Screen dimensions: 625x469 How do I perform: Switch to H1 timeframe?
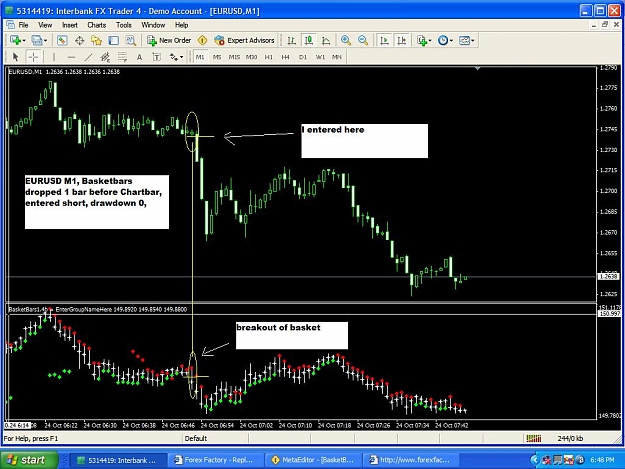click(x=269, y=57)
